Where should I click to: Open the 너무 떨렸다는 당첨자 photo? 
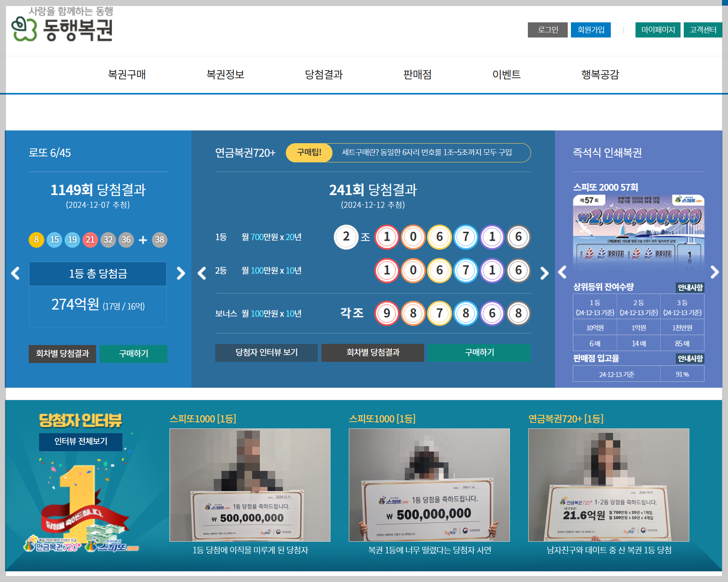[429, 485]
